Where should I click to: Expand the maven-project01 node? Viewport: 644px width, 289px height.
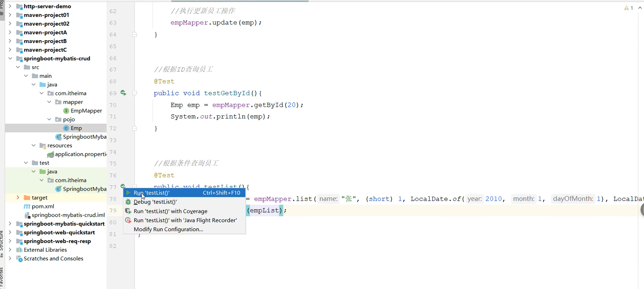click(x=10, y=15)
